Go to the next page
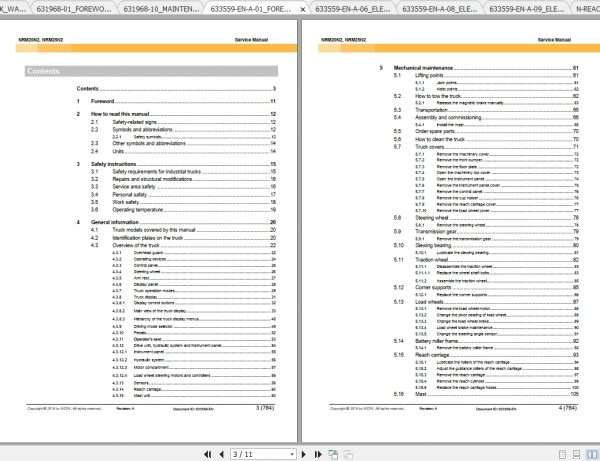 pyautogui.click(x=303, y=454)
